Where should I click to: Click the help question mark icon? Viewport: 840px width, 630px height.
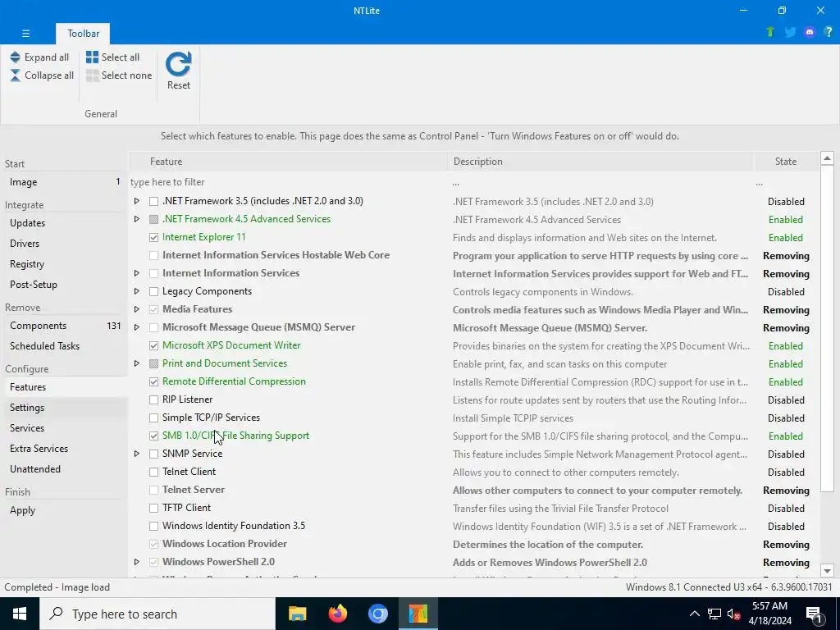tap(829, 32)
